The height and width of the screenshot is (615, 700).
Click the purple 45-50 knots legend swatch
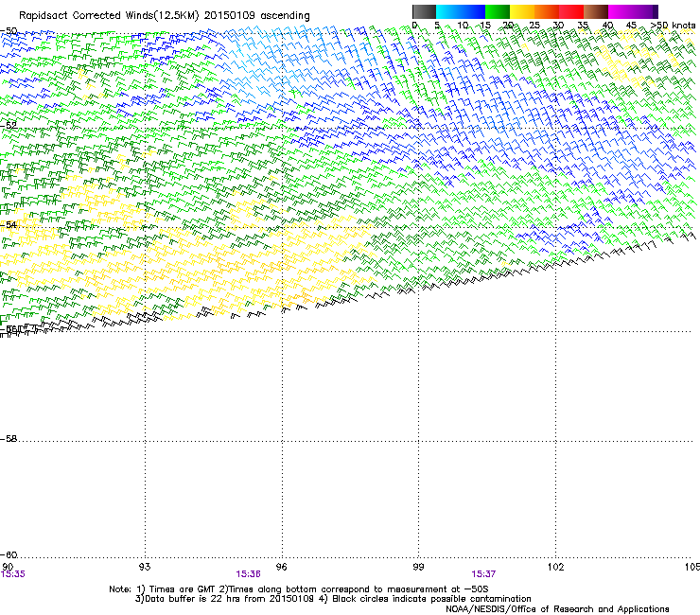coord(645,11)
